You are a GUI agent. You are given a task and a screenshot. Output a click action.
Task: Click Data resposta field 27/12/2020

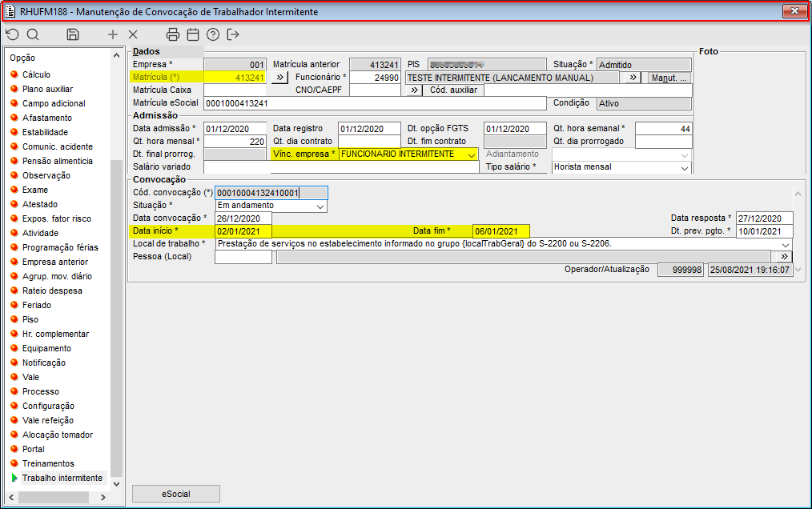pos(765,218)
